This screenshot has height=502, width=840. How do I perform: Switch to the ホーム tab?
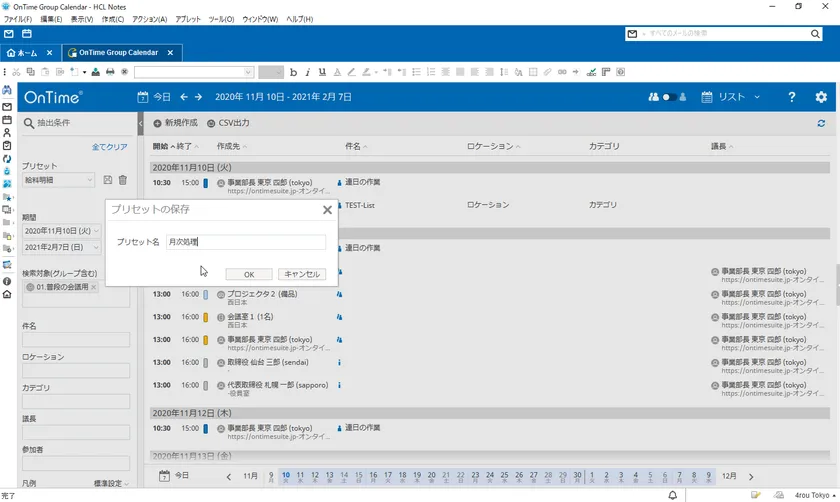[x=28, y=52]
